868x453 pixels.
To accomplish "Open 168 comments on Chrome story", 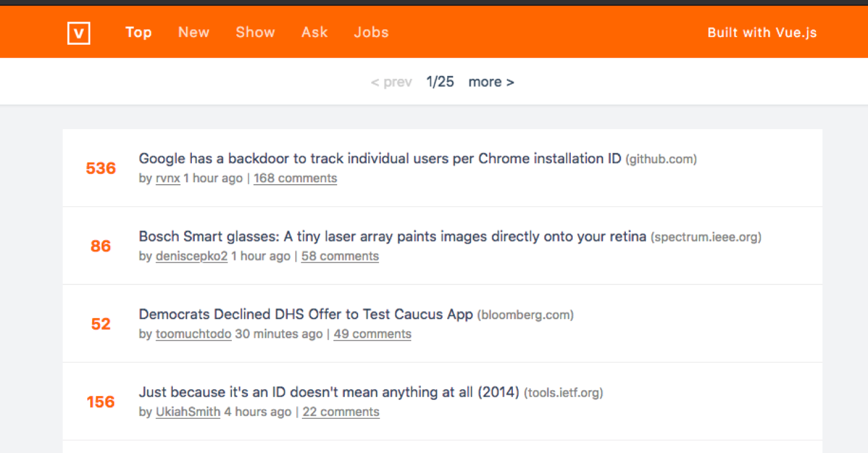I will pos(295,178).
